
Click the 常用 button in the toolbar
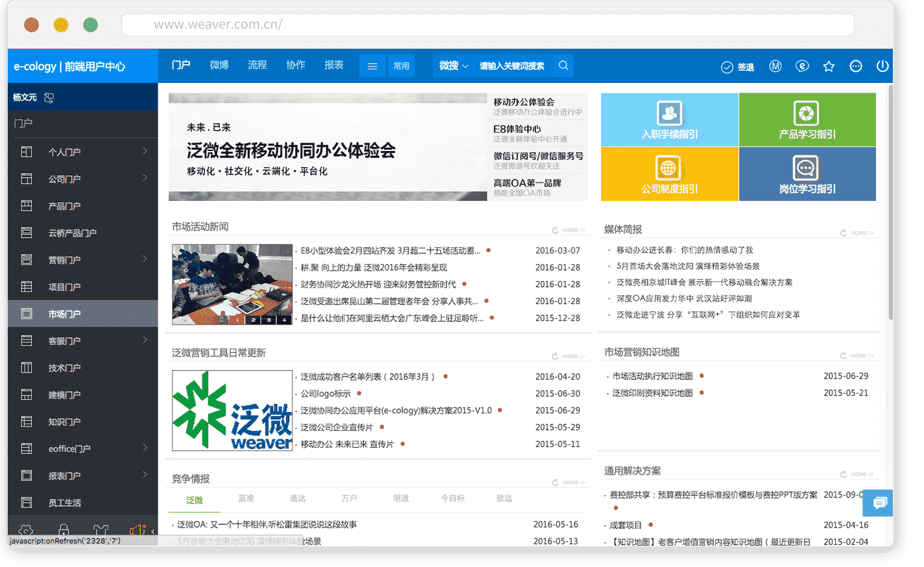tap(401, 66)
